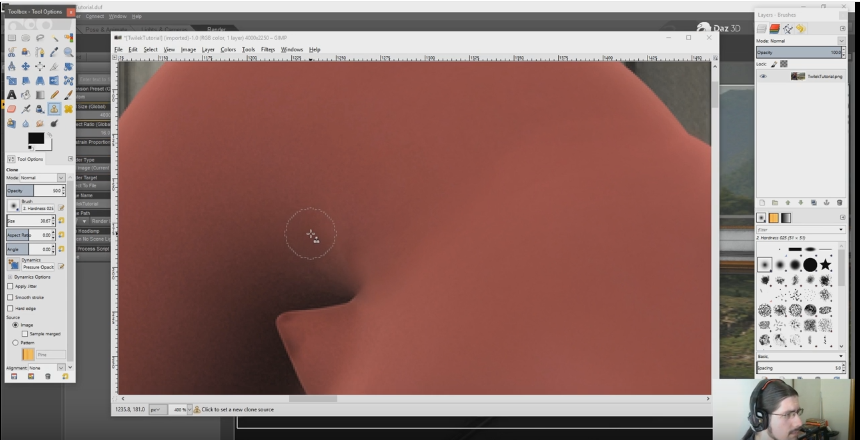Select the Smudge tool
This screenshot has height=440, width=860.
(x=40, y=123)
